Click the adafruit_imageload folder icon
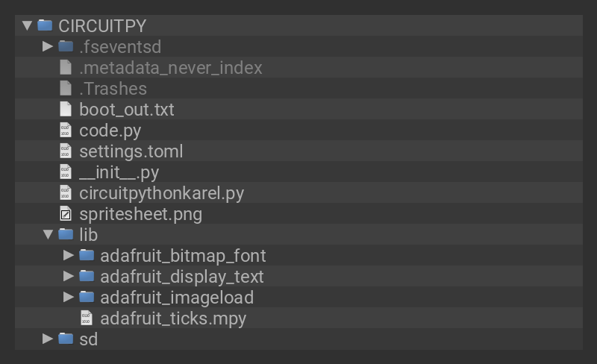The height and width of the screenshot is (364, 597). [x=87, y=298]
